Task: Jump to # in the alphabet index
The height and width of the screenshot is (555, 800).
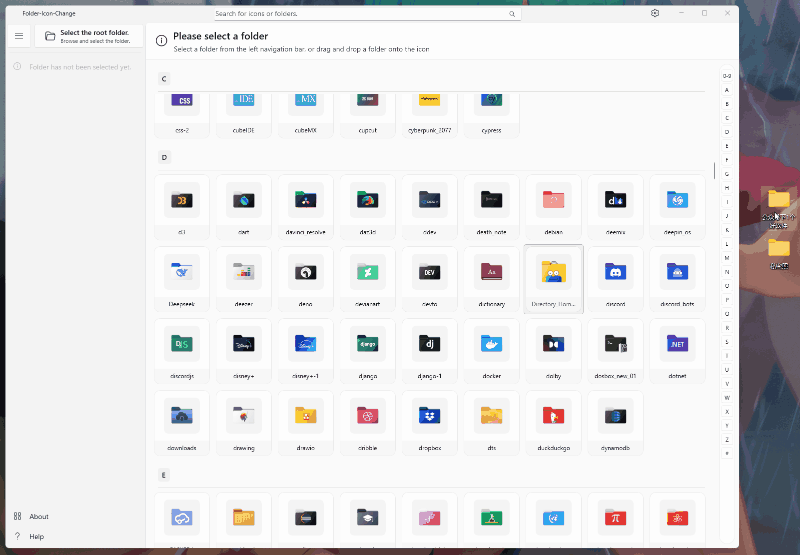Action: coord(727,453)
